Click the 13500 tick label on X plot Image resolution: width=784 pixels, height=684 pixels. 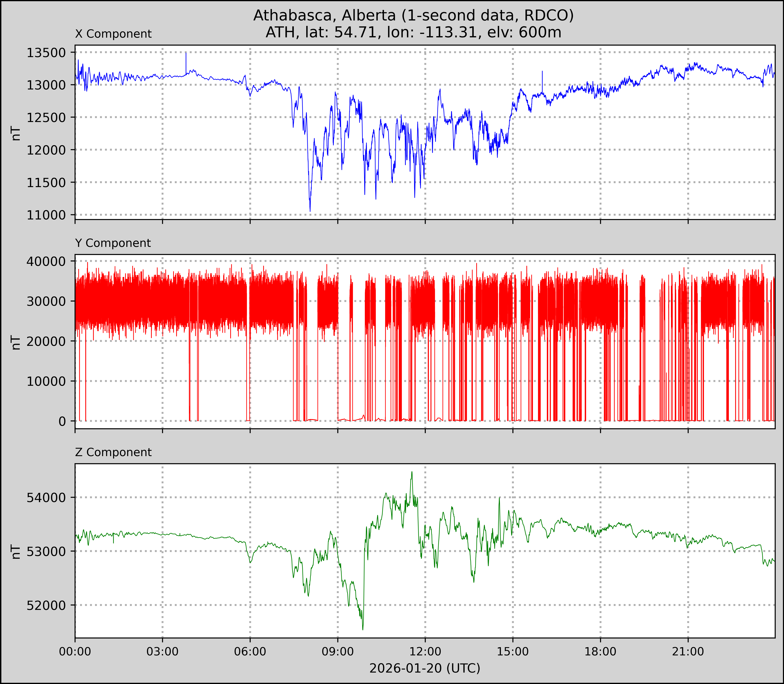46,53
